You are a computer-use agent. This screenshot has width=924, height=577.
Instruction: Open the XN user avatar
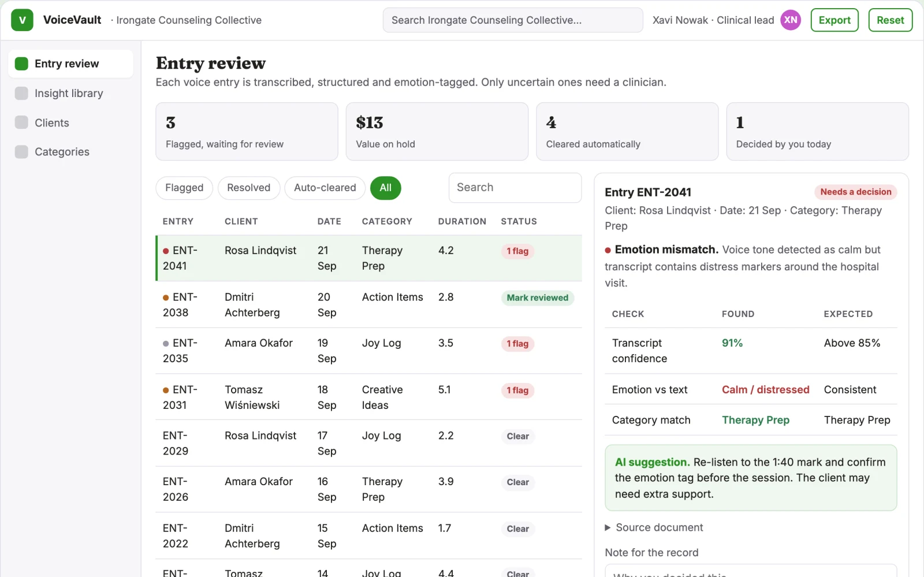[791, 20]
